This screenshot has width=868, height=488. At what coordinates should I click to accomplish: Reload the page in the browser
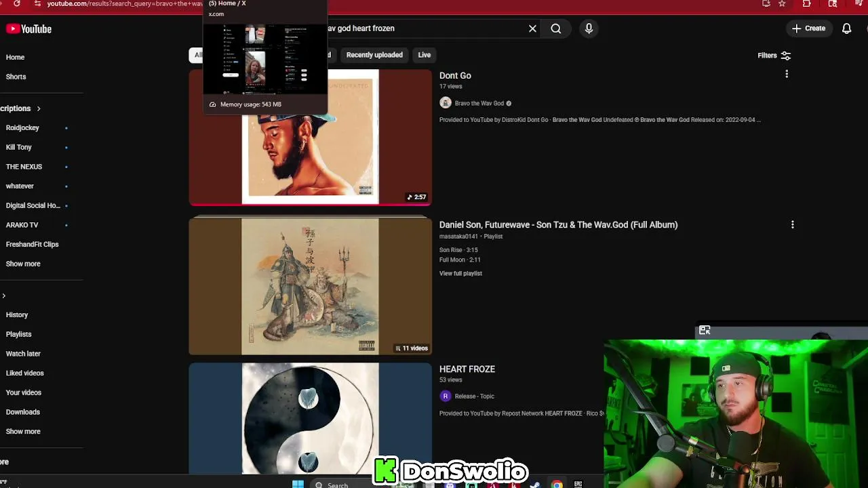coord(16,3)
